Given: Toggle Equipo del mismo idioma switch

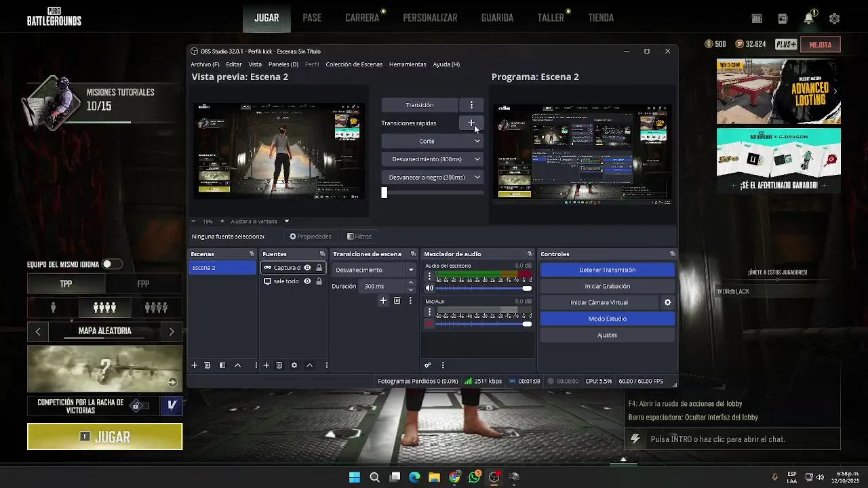Looking at the screenshot, I should tap(112, 264).
